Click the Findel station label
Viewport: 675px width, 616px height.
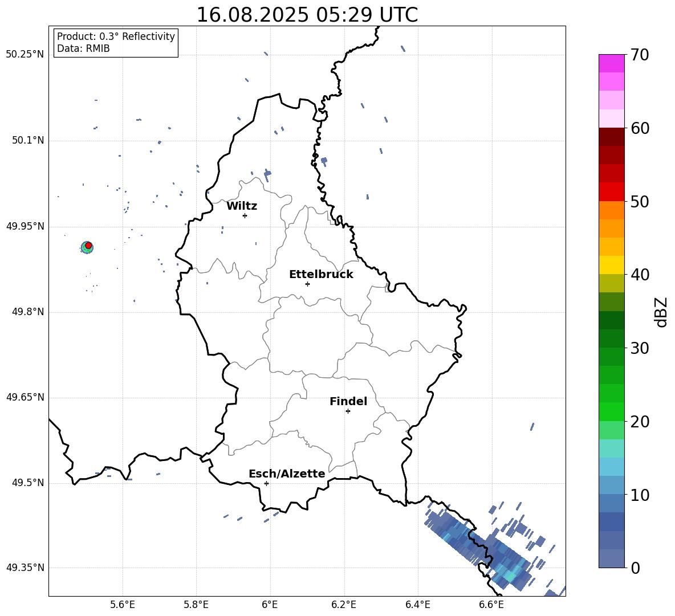(x=348, y=401)
